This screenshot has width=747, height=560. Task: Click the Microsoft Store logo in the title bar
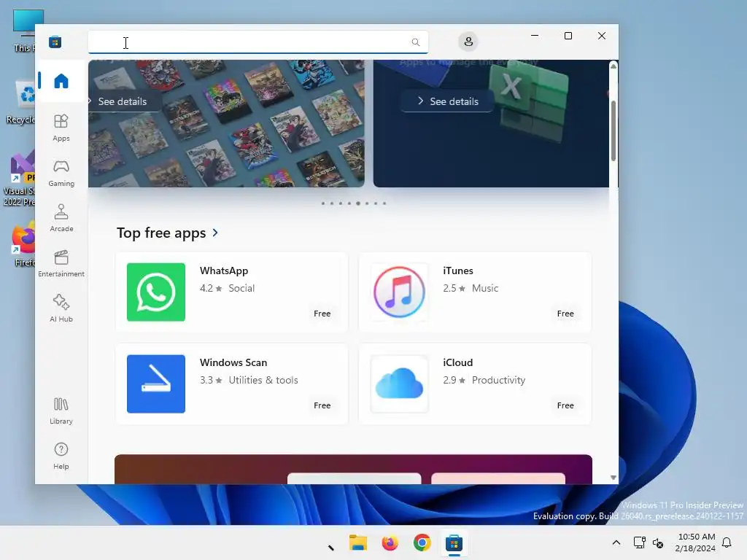(55, 42)
